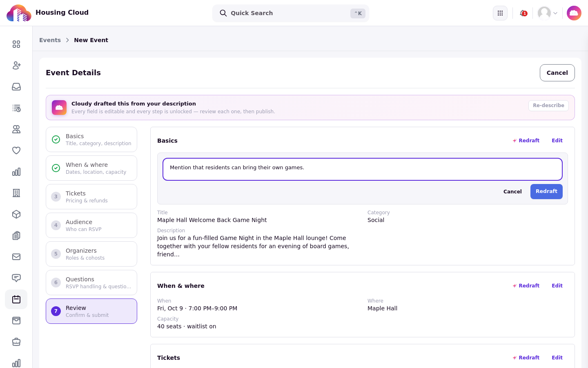Open the user avatar dropdown menu
Screen dimensions: 588x368
pos(548,13)
